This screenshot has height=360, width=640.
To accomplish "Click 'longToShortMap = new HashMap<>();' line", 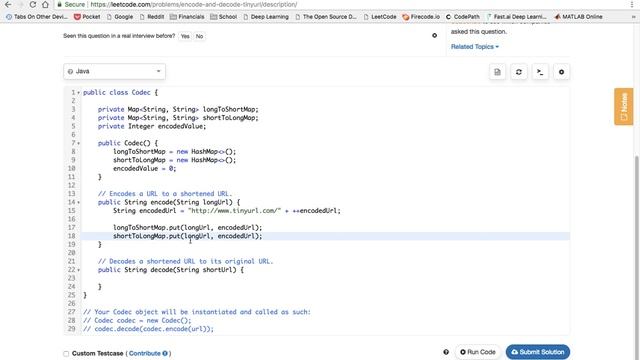I will 174,152.
